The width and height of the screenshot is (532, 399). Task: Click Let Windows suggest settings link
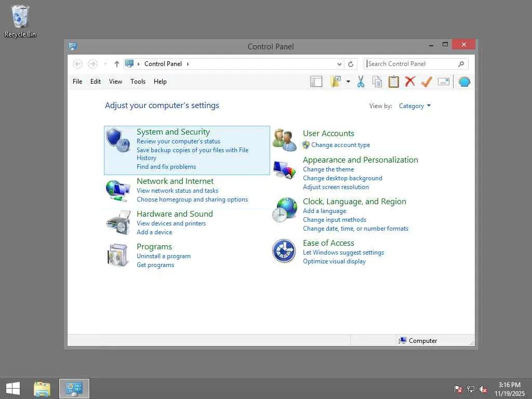coord(343,252)
